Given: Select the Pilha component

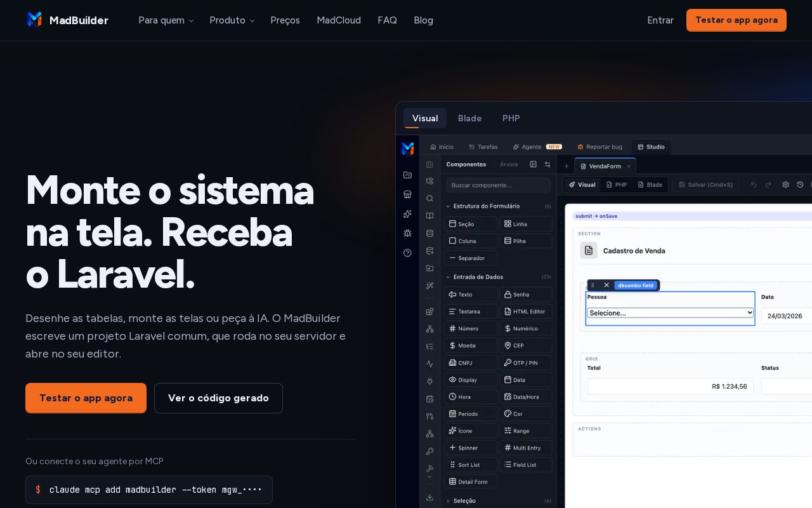Looking at the screenshot, I should (526, 241).
